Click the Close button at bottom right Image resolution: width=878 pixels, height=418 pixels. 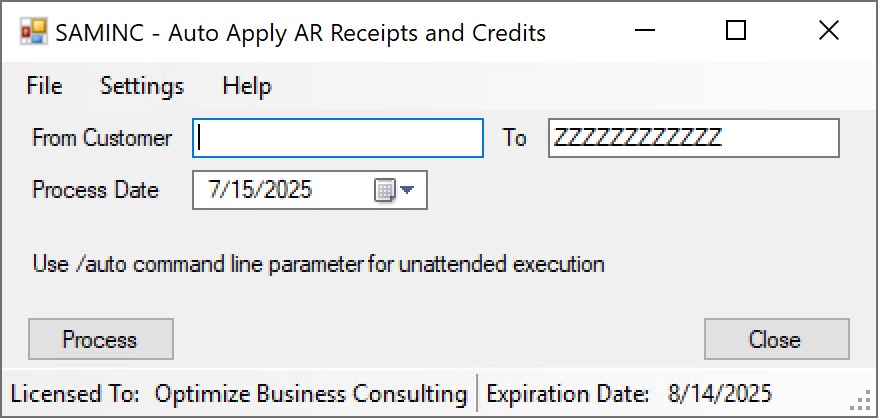(776, 339)
